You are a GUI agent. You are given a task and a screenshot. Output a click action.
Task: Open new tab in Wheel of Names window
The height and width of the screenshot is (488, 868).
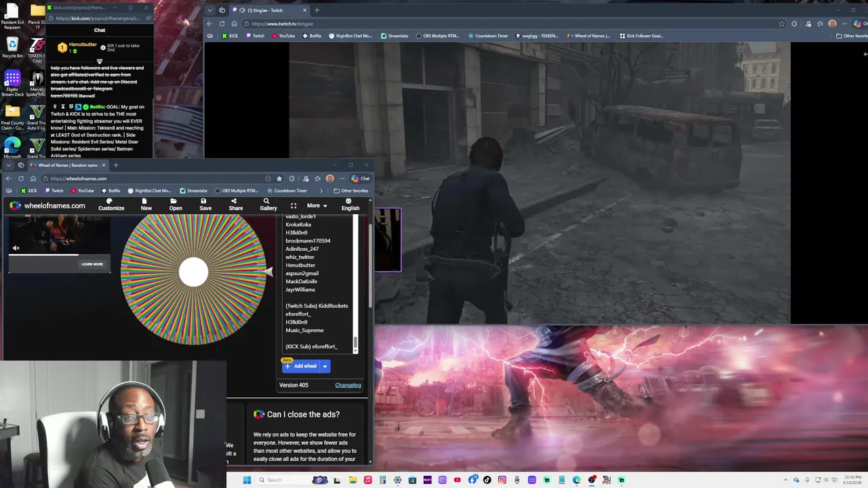pyautogui.click(x=115, y=165)
